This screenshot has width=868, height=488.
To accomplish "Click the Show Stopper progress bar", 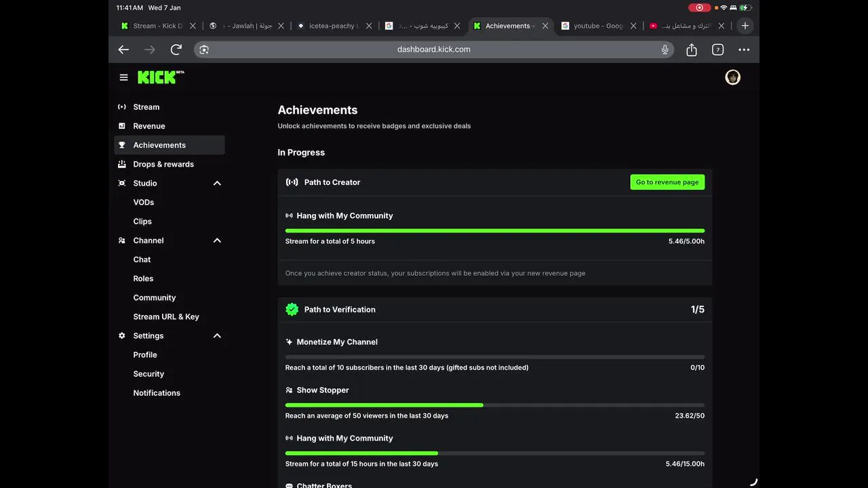I will tap(494, 405).
